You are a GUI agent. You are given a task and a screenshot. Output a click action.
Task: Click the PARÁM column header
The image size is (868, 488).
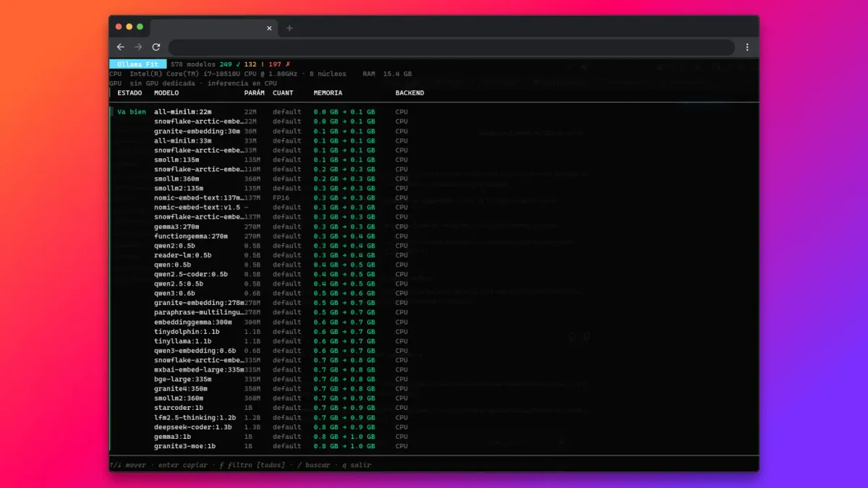(255, 93)
